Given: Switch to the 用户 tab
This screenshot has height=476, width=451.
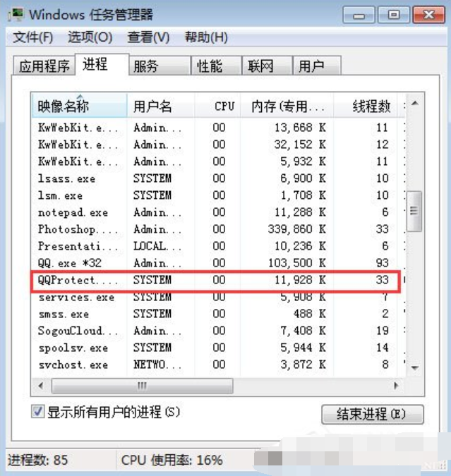Looking at the screenshot, I should coord(311,66).
